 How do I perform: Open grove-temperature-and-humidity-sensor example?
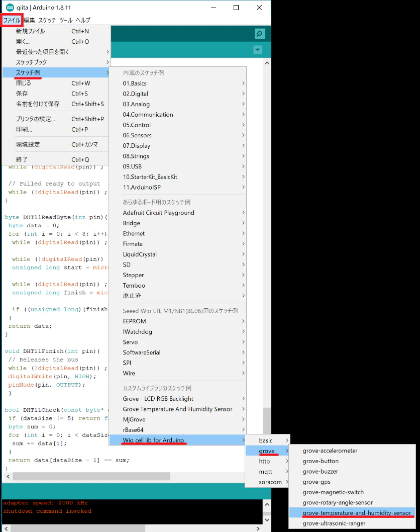coord(352,513)
